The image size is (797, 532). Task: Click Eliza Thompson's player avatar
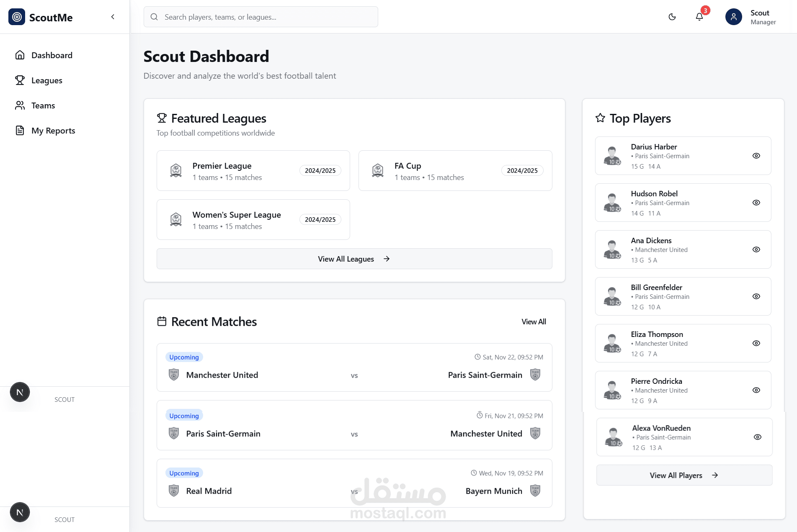pyautogui.click(x=612, y=343)
